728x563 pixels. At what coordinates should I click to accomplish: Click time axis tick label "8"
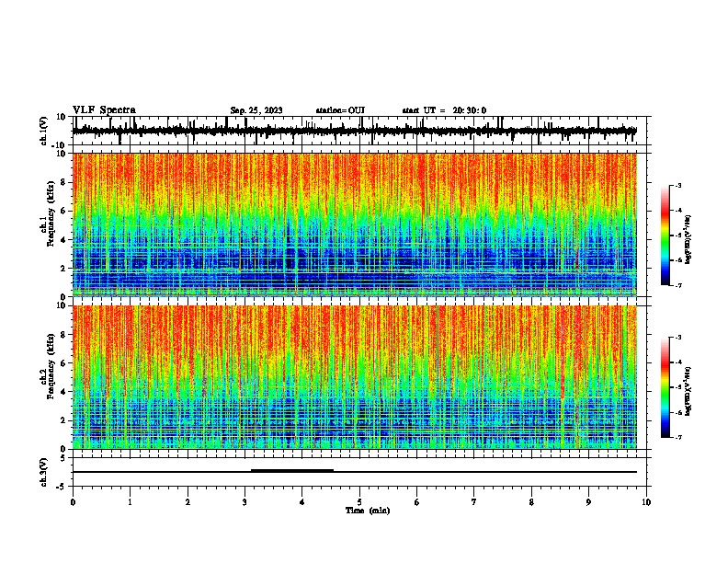(531, 502)
